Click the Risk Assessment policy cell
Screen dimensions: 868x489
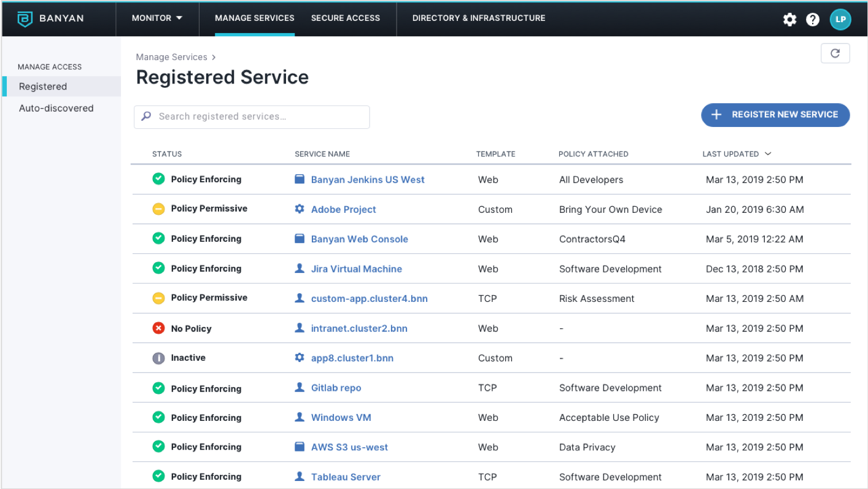597,299
